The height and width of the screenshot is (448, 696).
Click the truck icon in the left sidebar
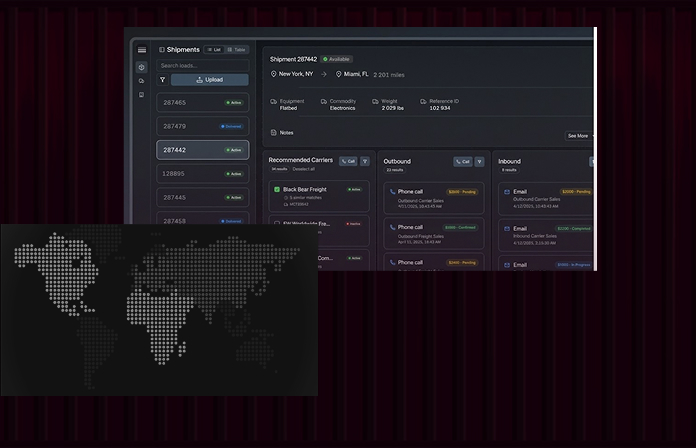click(x=142, y=81)
